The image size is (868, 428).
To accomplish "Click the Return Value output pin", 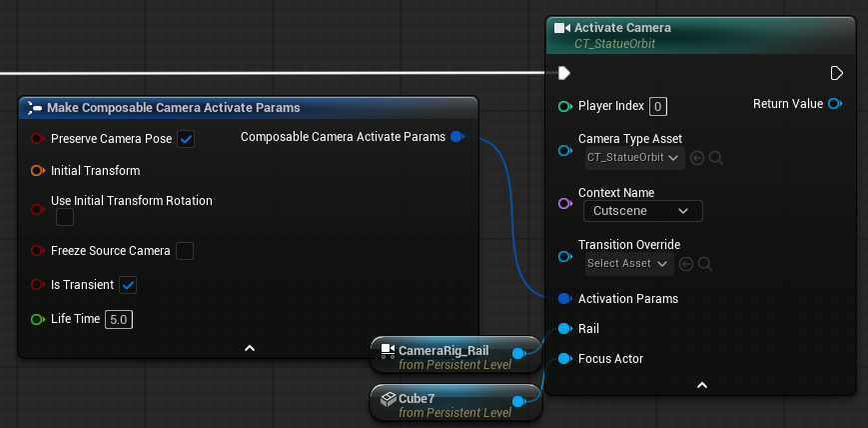I will pyautogui.click(x=835, y=104).
